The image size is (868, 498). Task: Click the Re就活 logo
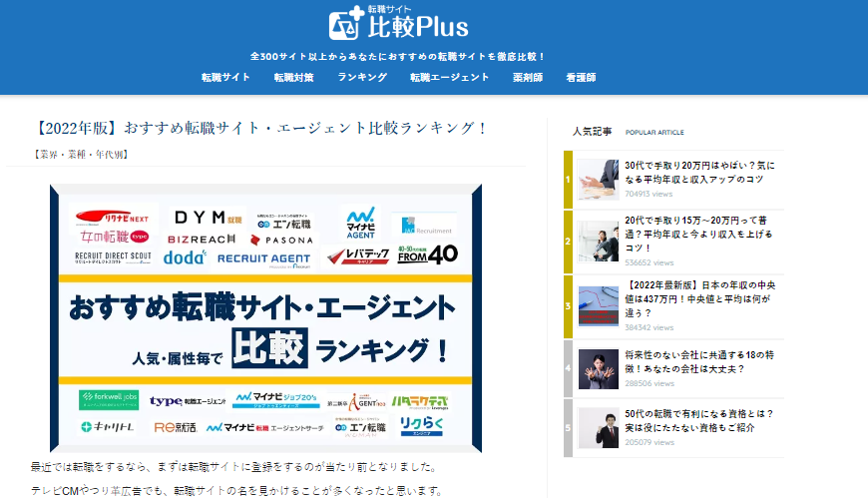[x=176, y=428]
